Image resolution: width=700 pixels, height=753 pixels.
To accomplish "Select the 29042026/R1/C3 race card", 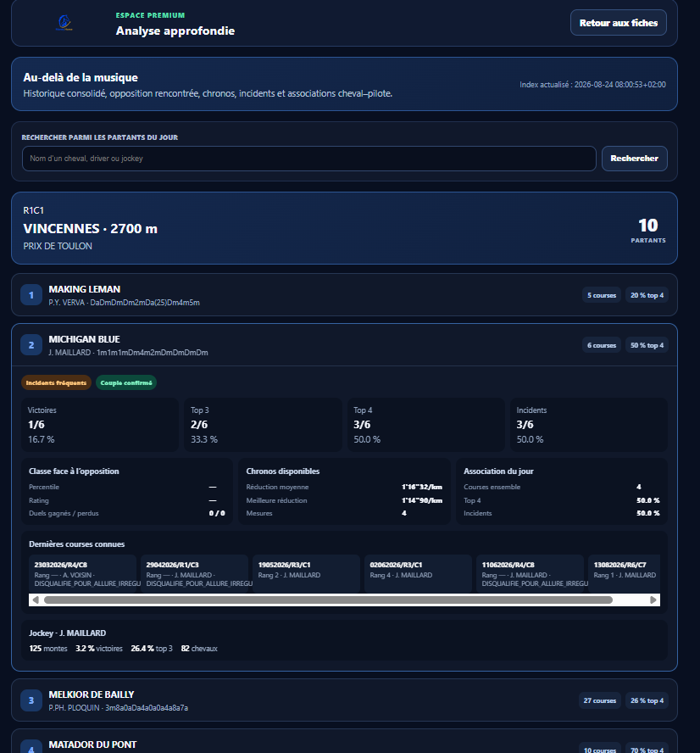I will [194, 574].
